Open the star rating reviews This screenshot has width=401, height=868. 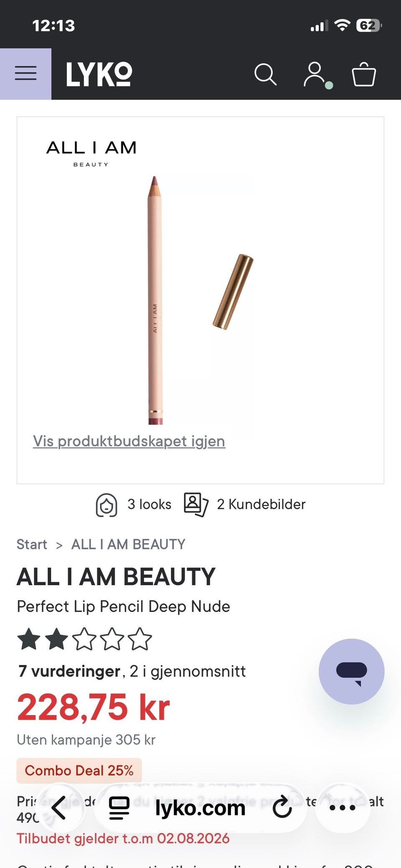click(x=84, y=639)
